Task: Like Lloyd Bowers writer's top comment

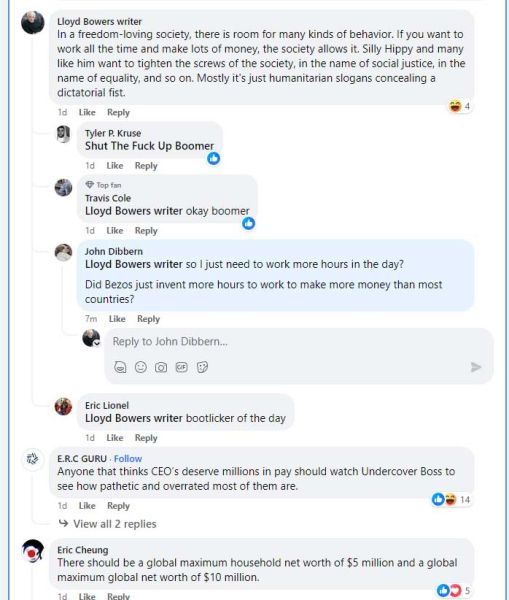Action: click(x=87, y=112)
